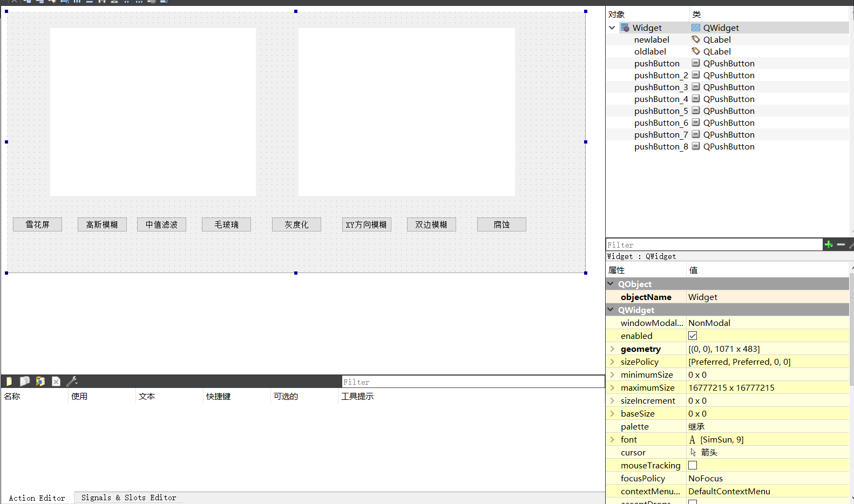Click the property editor vertical scrollbar
Viewport: 854px width, 504px height.
(x=851, y=329)
